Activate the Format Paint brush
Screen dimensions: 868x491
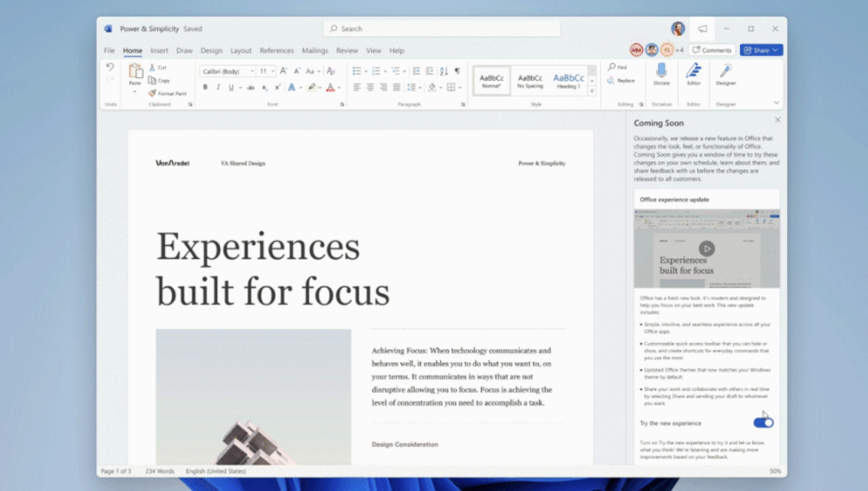pos(152,93)
